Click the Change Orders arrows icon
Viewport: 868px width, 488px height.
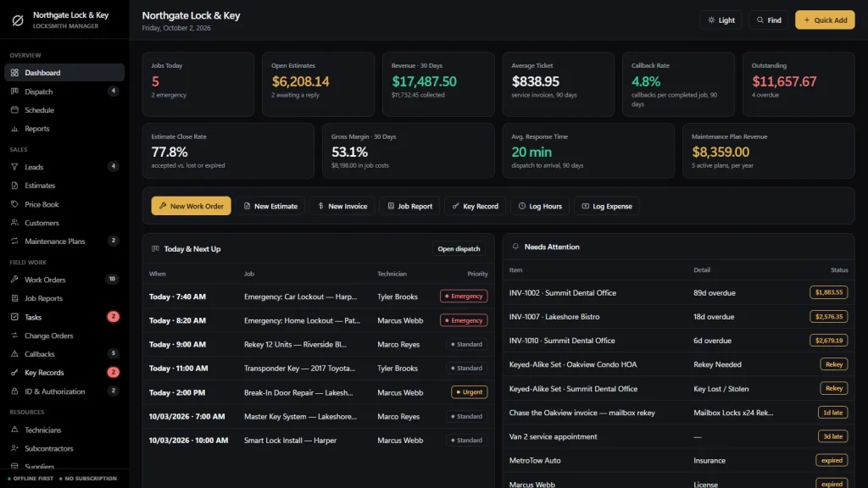14,335
